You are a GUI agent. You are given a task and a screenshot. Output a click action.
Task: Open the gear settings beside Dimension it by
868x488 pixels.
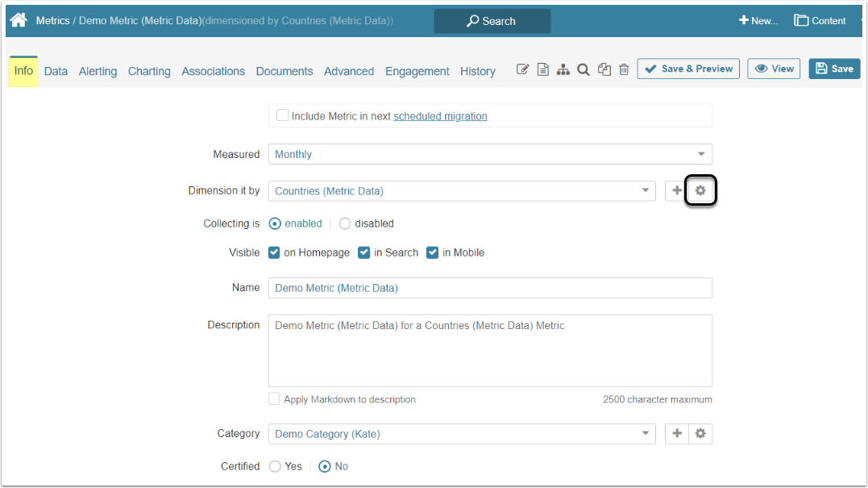(700, 191)
